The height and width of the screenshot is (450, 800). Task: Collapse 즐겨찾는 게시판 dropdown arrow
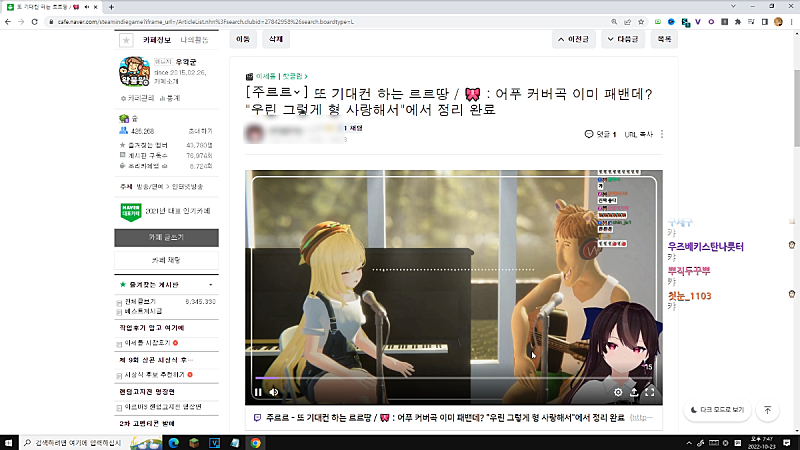click(211, 285)
